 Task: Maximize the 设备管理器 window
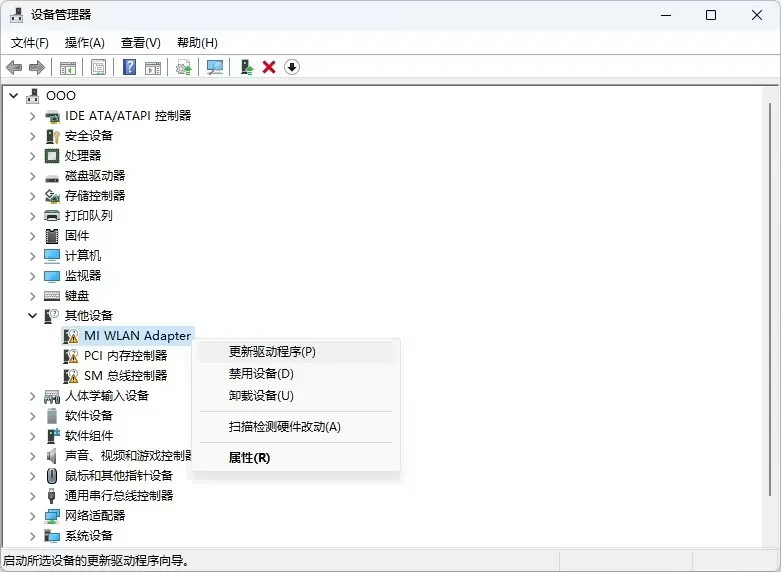coord(711,15)
